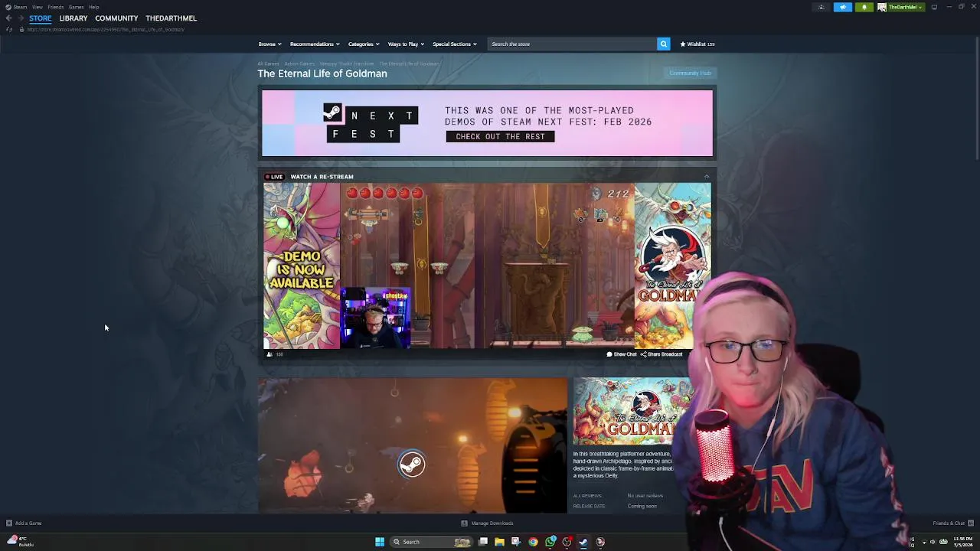This screenshot has width=980, height=551.
Task: Open the friends icon in top bar
Action: [822, 7]
